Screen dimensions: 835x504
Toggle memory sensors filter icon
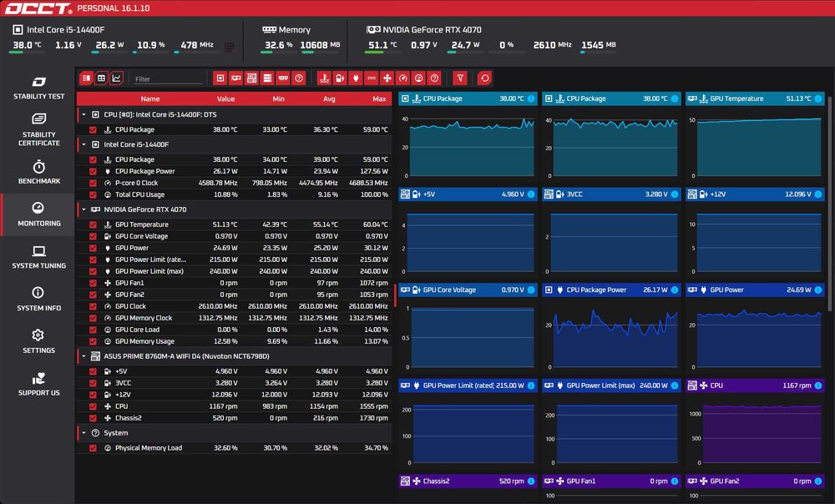pyautogui.click(x=283, y=78)
